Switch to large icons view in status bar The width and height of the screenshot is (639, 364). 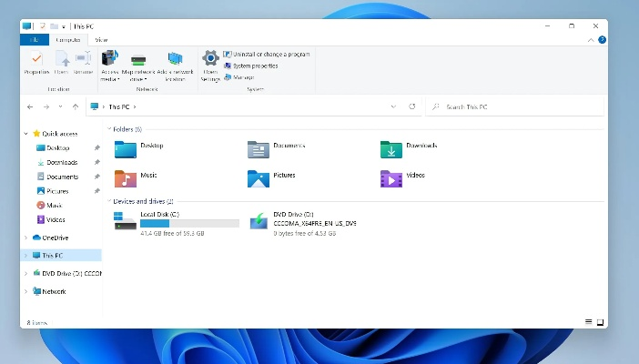[599, 322]
